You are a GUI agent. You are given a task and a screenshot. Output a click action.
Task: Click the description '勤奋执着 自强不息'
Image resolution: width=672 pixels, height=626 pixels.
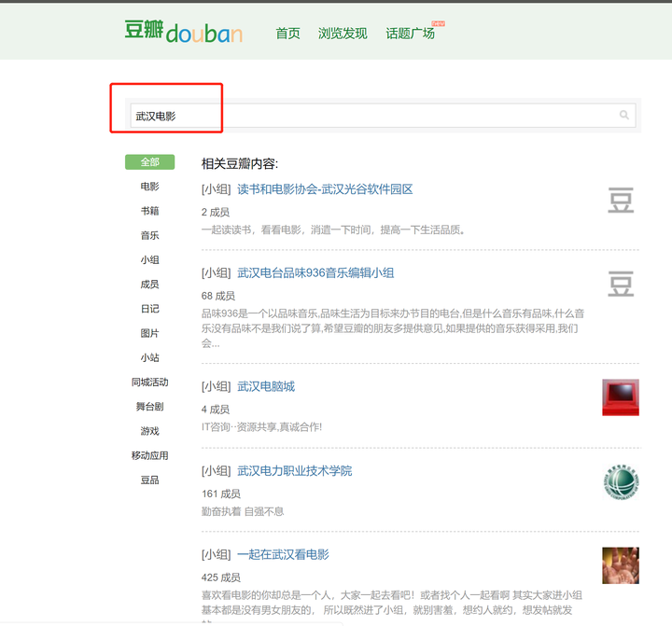coord(243,511)
